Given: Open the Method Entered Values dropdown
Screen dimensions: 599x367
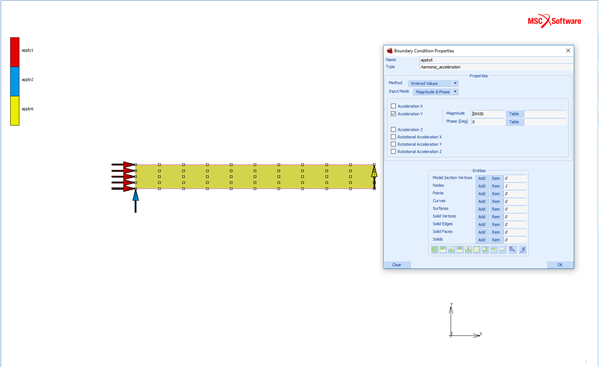Looking at the screenshot, I should pos(433,83).
